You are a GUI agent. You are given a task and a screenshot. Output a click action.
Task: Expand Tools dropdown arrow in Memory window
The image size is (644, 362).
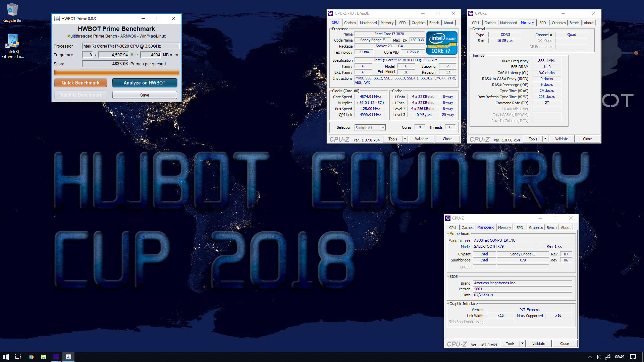point(545,139)
